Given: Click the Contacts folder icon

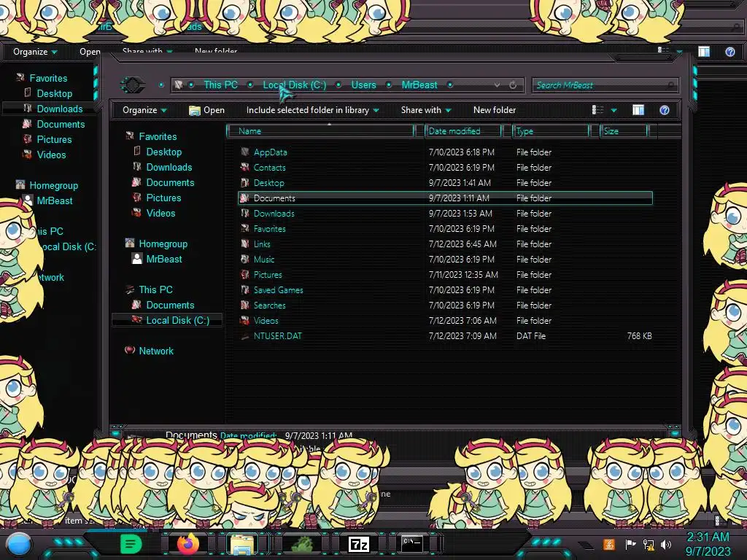Looking at the screenshot, I should pos(245,168).
